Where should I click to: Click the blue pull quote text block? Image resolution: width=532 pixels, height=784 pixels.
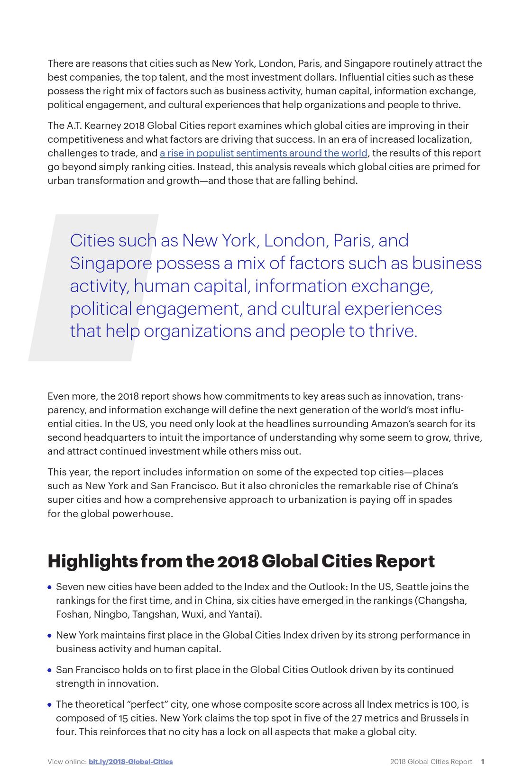[275, 285]
